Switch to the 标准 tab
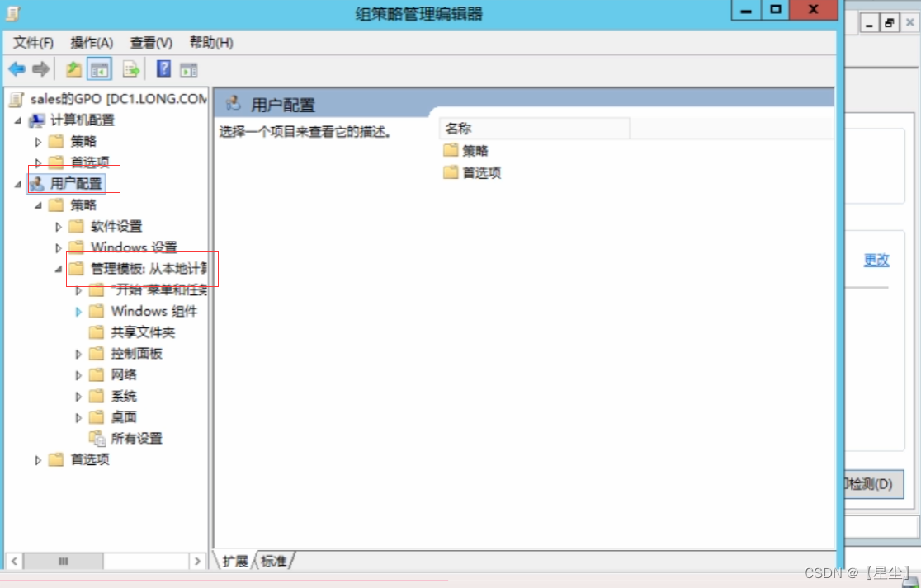This screenshot has width=921, height=588. click(274, 561)
